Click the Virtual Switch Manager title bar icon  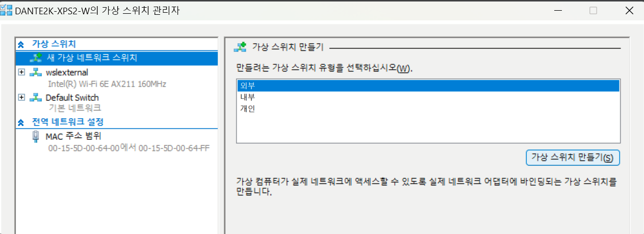(x=6, y=10)
